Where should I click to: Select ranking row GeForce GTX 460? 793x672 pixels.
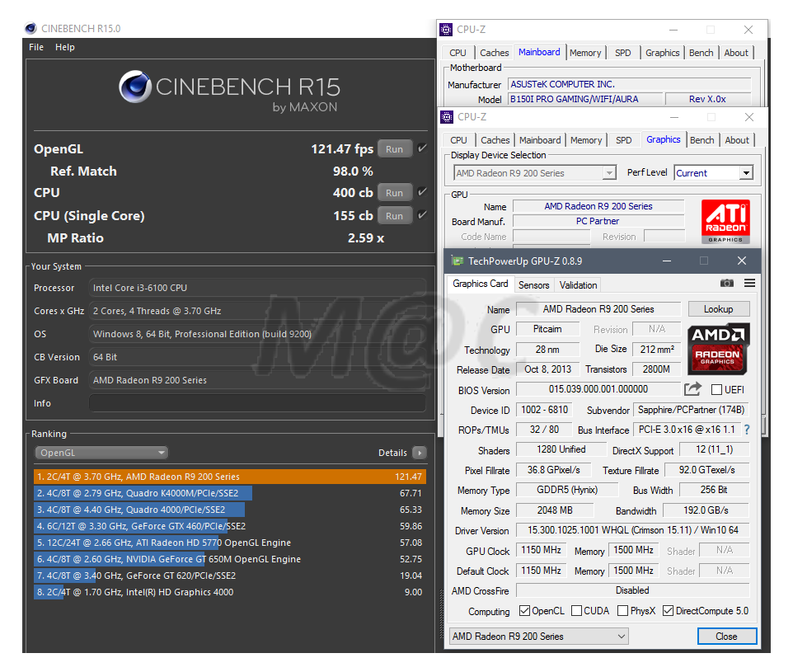230,526
